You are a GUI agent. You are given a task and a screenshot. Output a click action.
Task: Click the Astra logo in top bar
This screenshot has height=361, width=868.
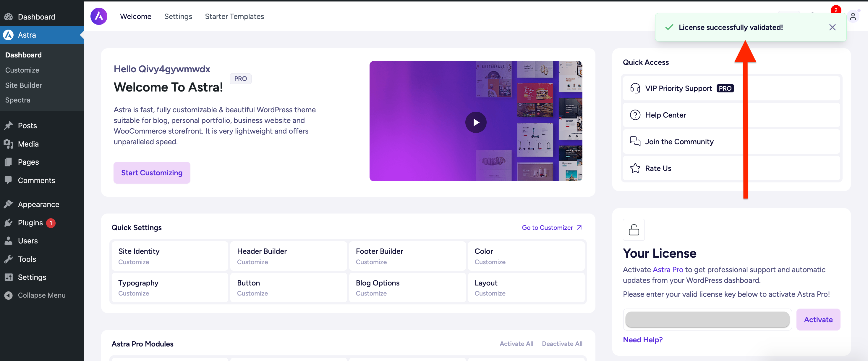click(99, 16)
